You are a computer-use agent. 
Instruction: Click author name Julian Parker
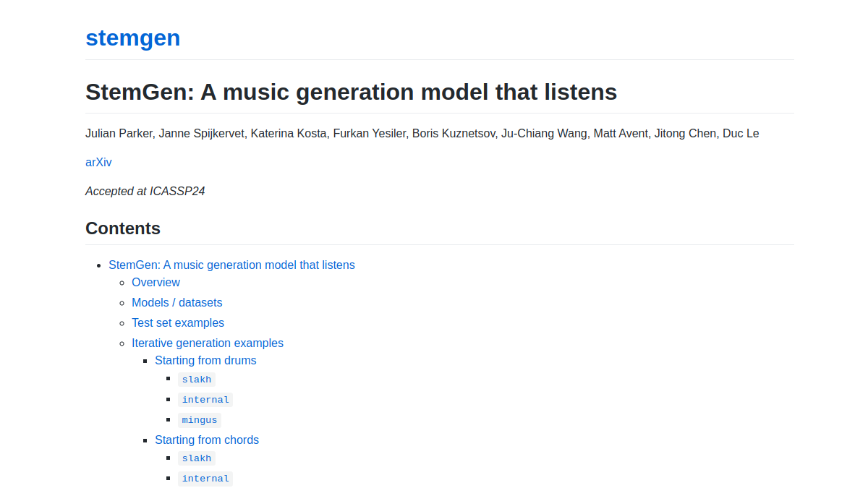[119, 133]
